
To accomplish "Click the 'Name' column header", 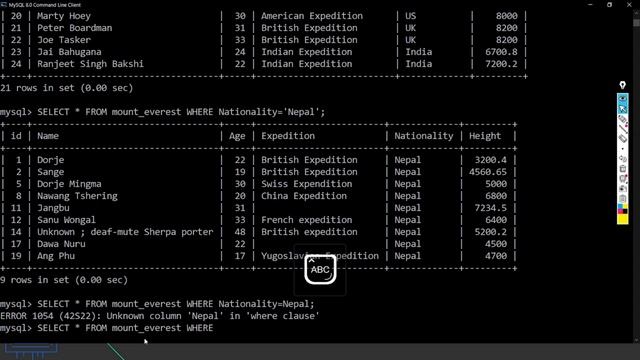I will click(48, 136).
